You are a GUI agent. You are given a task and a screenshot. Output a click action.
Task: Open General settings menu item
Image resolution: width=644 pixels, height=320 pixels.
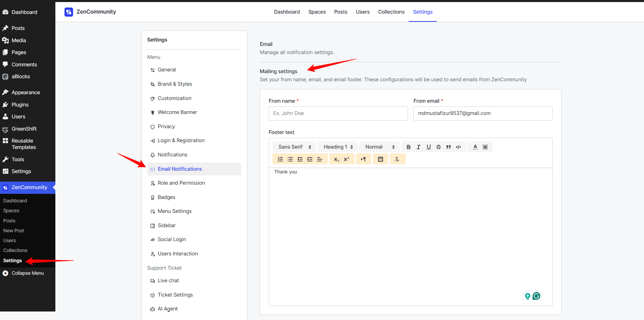pyautogui.click(x=194, y=70)
